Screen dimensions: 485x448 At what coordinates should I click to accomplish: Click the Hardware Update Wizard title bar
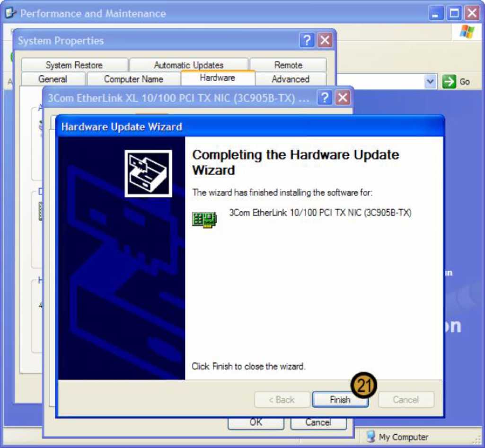(250, 126)
